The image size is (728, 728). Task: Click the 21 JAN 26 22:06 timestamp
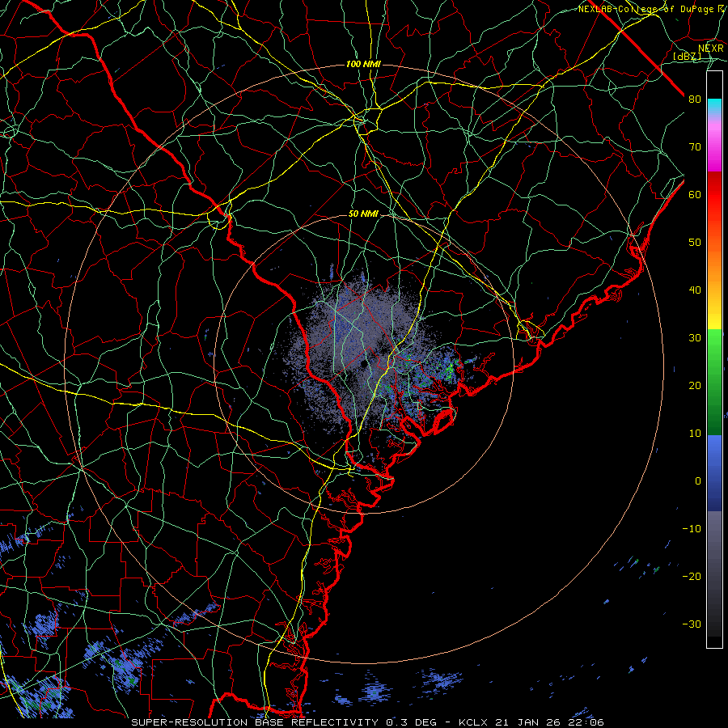pyautogui.click(x=549, y=722)
